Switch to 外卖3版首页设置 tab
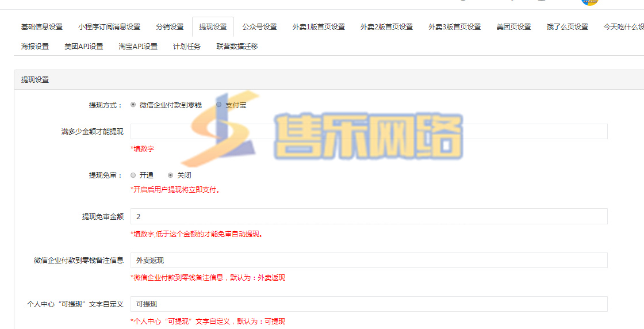Screen dimensions: 644x329 coord(455,27)
